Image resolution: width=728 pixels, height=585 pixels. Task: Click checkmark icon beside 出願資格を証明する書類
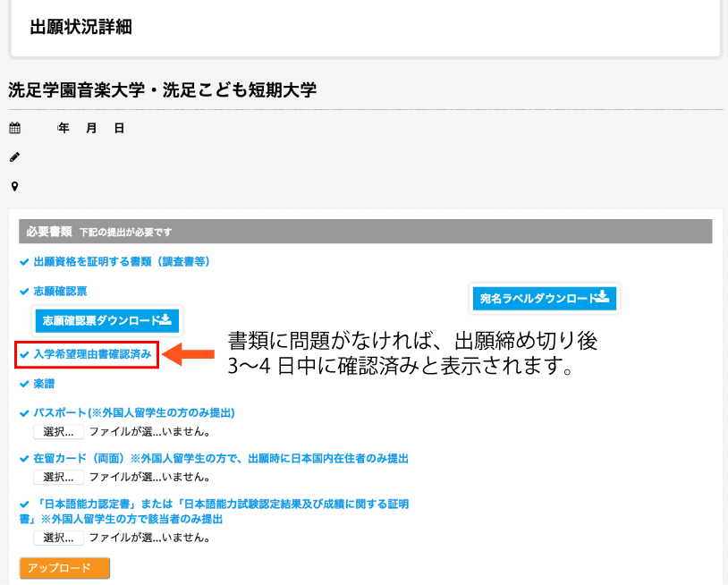tap(25, 262)
